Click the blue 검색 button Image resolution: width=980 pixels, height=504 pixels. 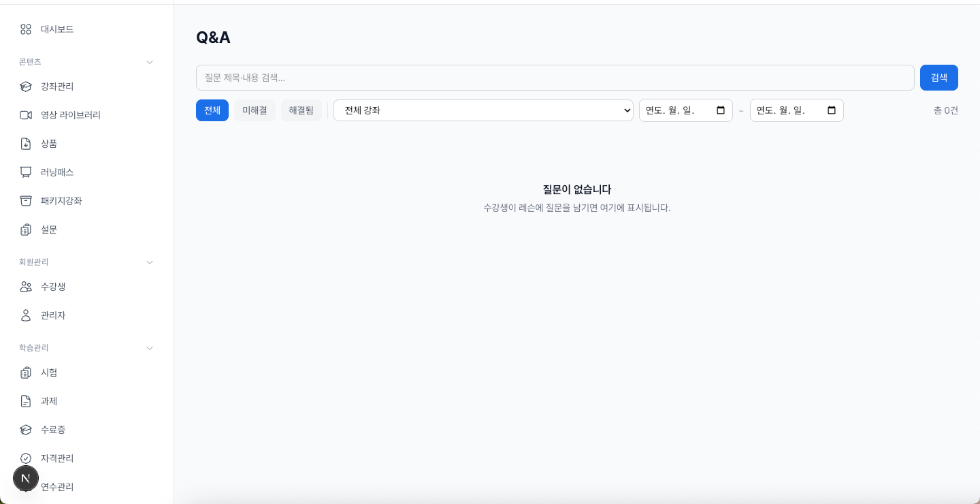click(939, 78)
